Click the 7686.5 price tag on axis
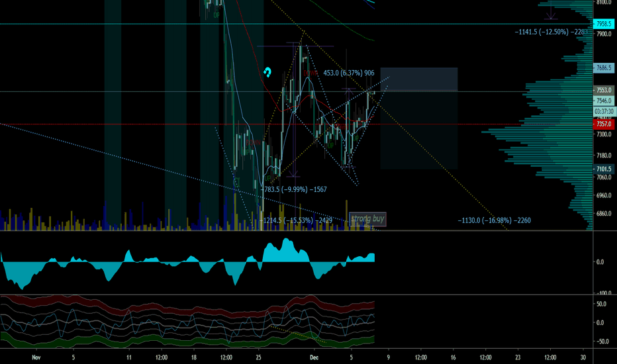The width and height of the screenshot is (617, 364). pos(604,68)
